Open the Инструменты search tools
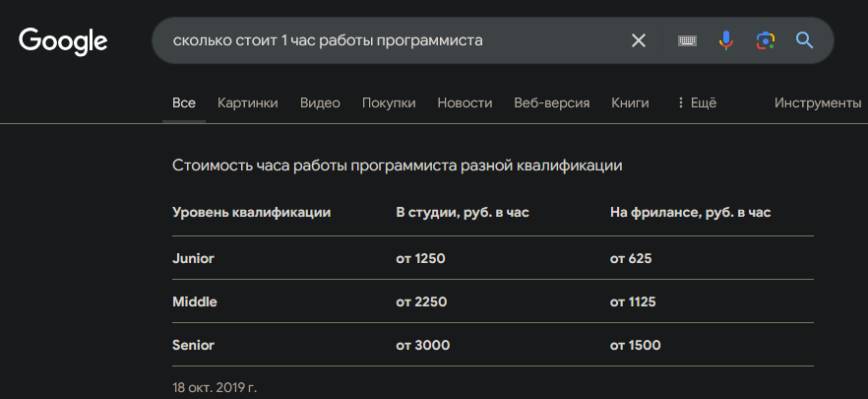 pos(818,103)
